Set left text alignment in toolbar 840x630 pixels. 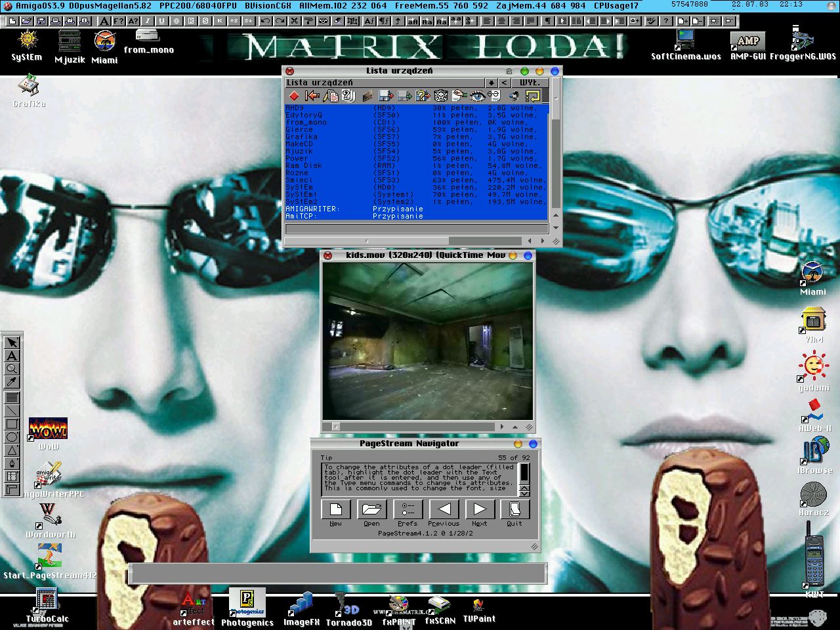coord(488,21)
